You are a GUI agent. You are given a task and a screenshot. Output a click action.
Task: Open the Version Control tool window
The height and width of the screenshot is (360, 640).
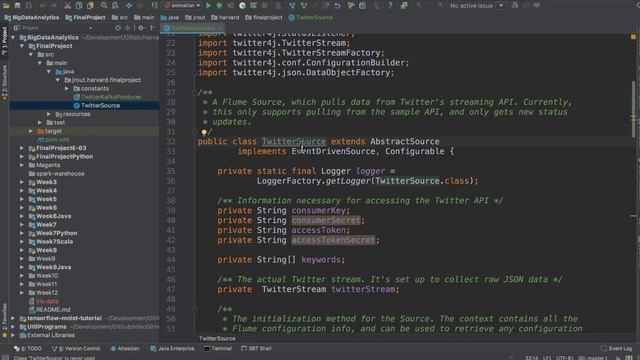(x=76, y=349)
